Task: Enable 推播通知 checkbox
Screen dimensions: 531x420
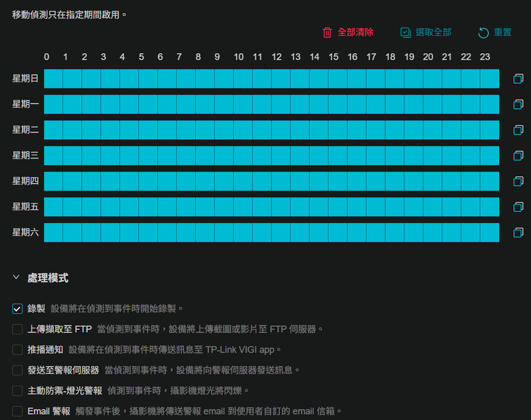Action: click(x=17, y=350)
